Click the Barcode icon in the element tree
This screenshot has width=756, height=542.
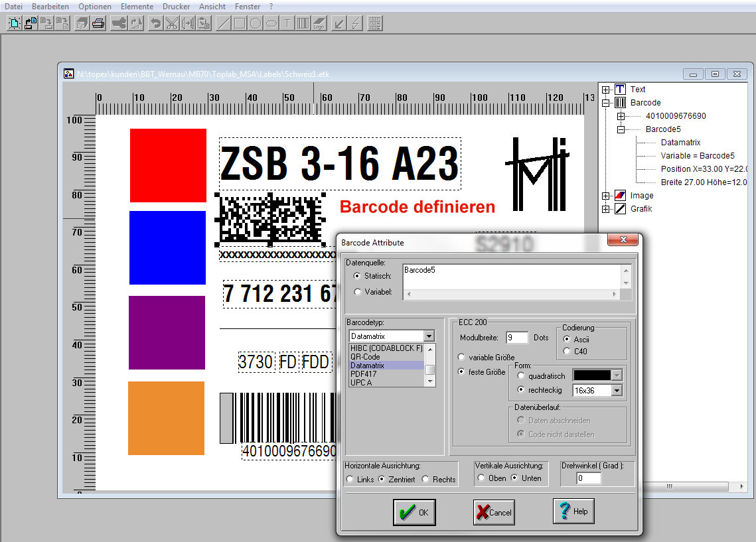pyautogui.click(x=620, y=103)
